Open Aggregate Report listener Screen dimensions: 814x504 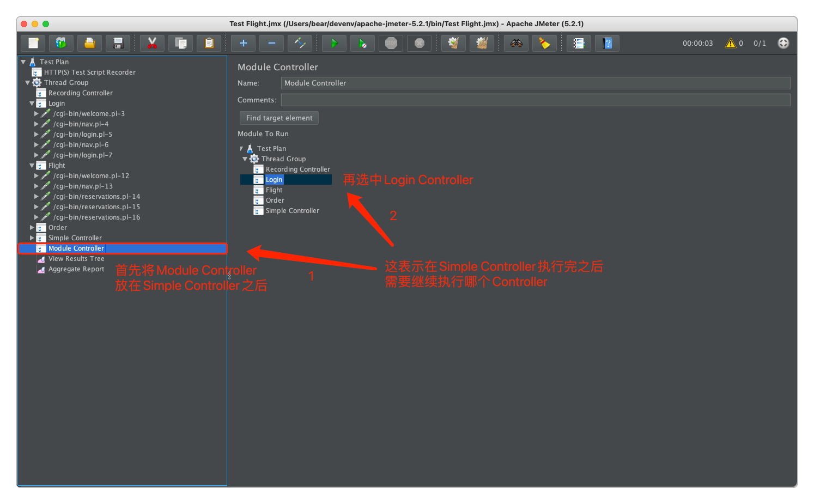tap(76, 269)
